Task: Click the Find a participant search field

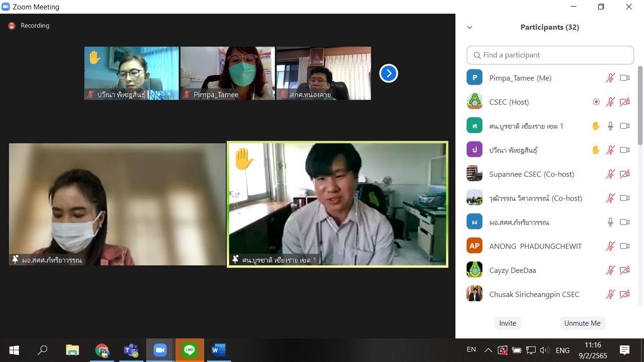Action: click(x=550, y=55)
